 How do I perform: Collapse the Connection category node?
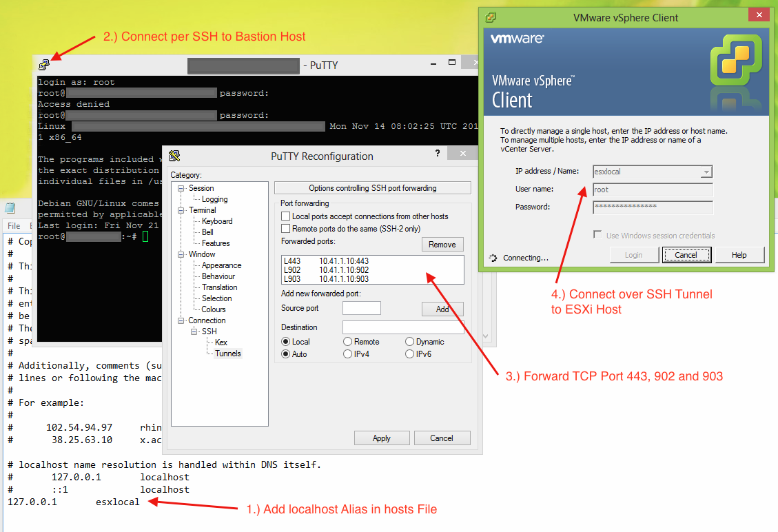[181, 320]
